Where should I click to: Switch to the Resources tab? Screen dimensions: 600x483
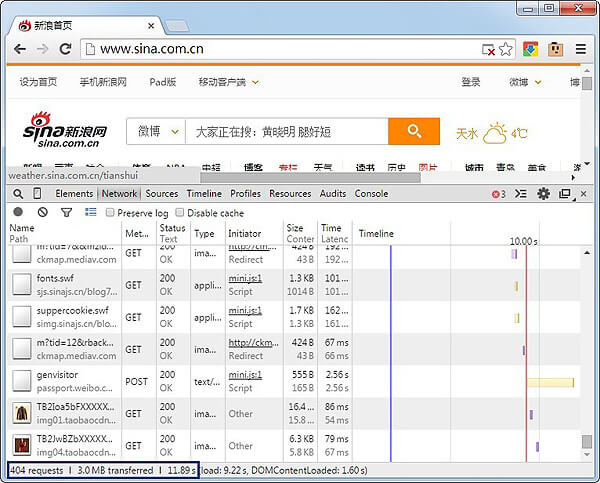point(290,194)
